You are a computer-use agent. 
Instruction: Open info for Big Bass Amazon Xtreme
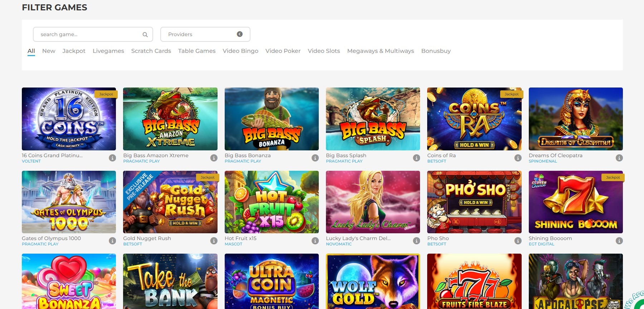214,158
